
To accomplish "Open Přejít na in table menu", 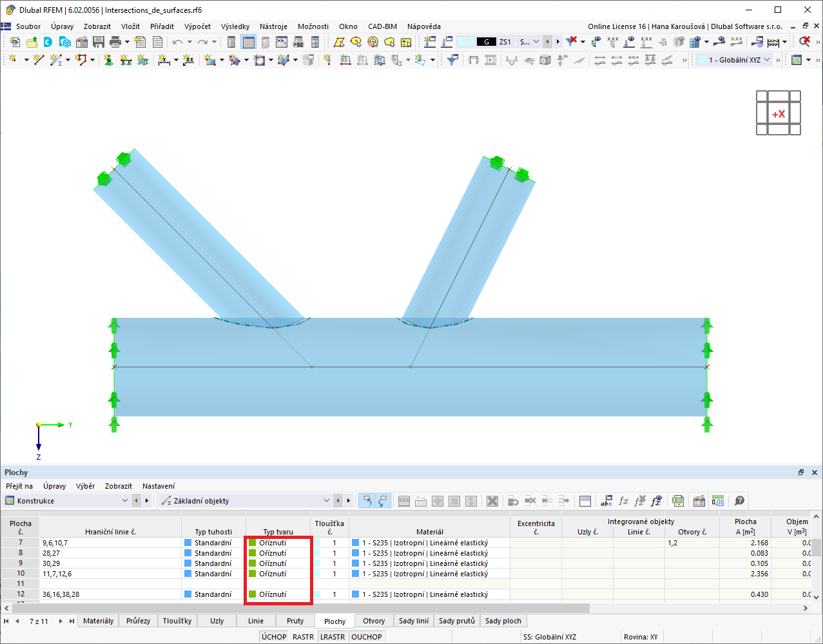I will point(19,486).
